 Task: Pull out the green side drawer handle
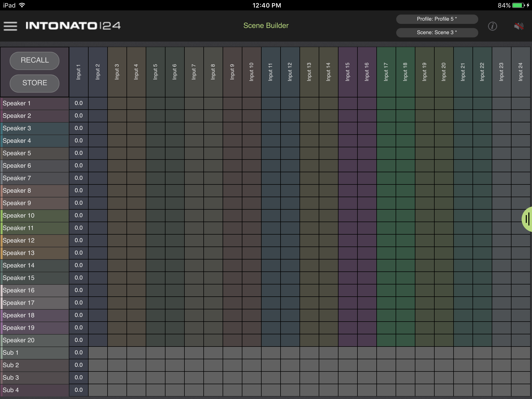527,219
